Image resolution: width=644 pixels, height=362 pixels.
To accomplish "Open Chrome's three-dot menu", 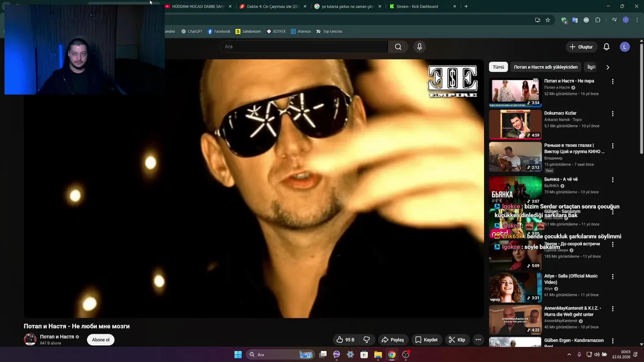I will 637,20.
